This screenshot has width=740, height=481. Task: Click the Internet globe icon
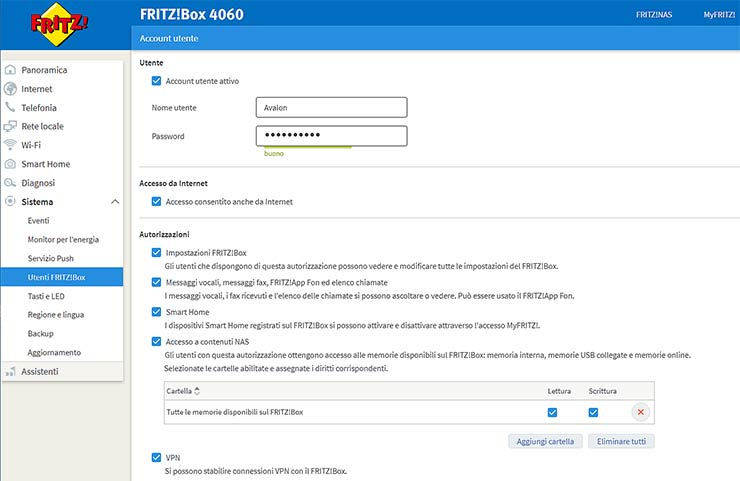tap(10, 89)
